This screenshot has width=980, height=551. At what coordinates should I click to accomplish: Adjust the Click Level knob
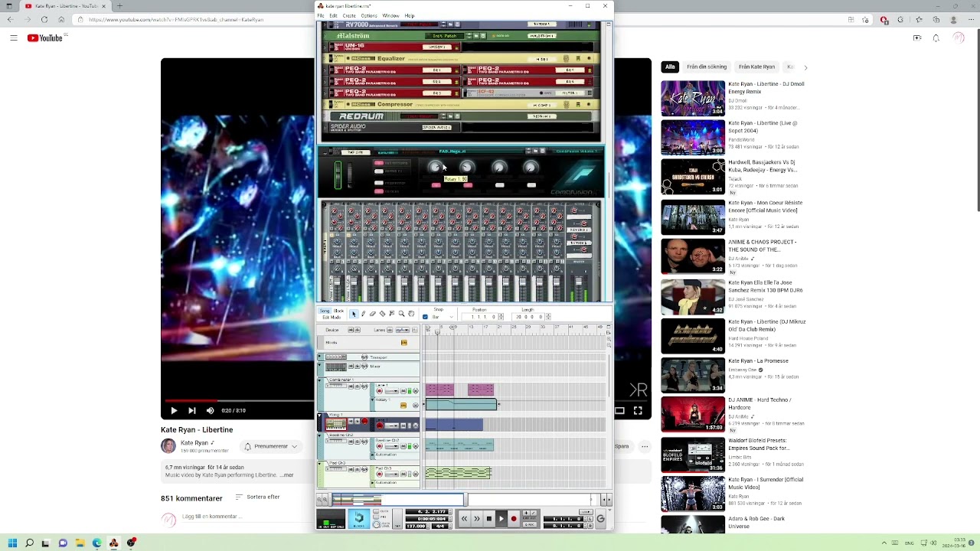tap(377, 524)
